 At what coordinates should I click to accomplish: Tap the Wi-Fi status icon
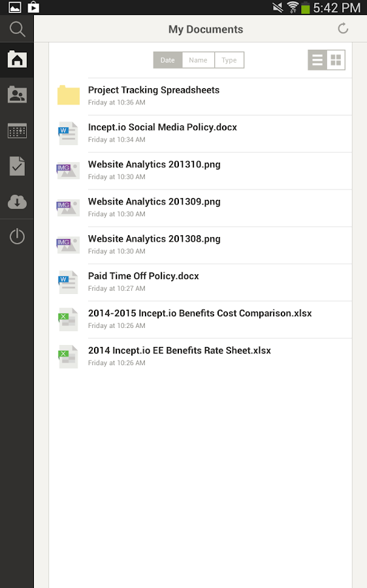click(x=293, y=7)
